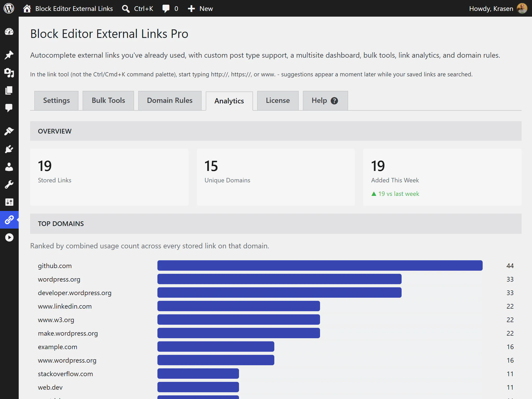Open Krasen's user avatar menu

click(x=522, y=9)
